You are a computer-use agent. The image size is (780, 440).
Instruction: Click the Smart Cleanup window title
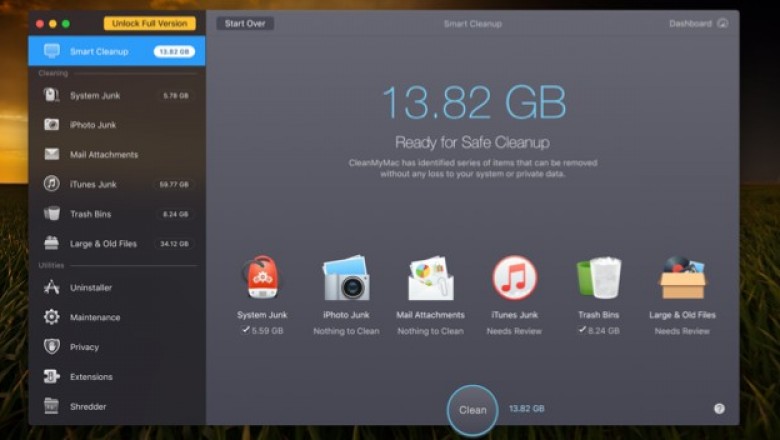point(473,24)
